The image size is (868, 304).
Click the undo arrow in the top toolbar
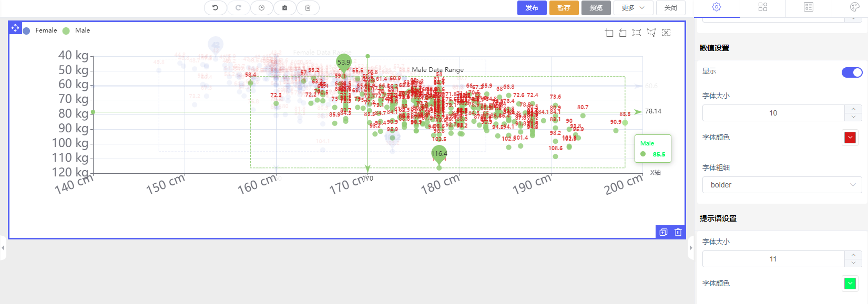(x=215, y=8)
